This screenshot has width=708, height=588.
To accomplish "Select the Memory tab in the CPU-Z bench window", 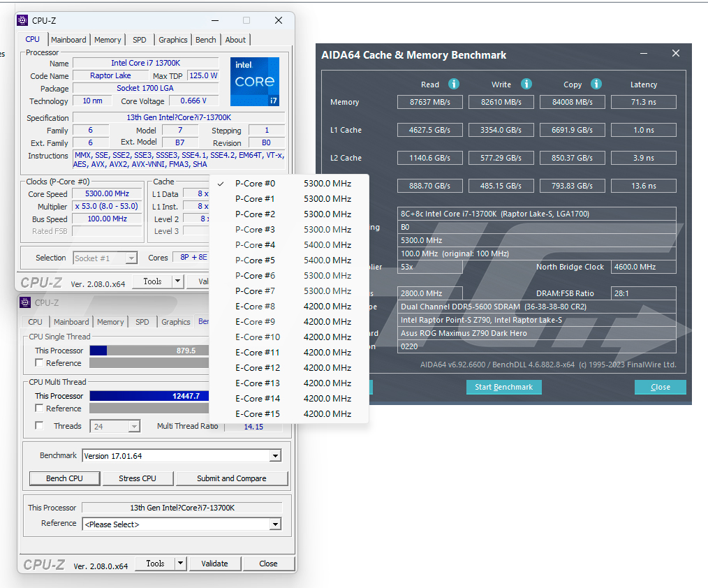I will point(110,322).
